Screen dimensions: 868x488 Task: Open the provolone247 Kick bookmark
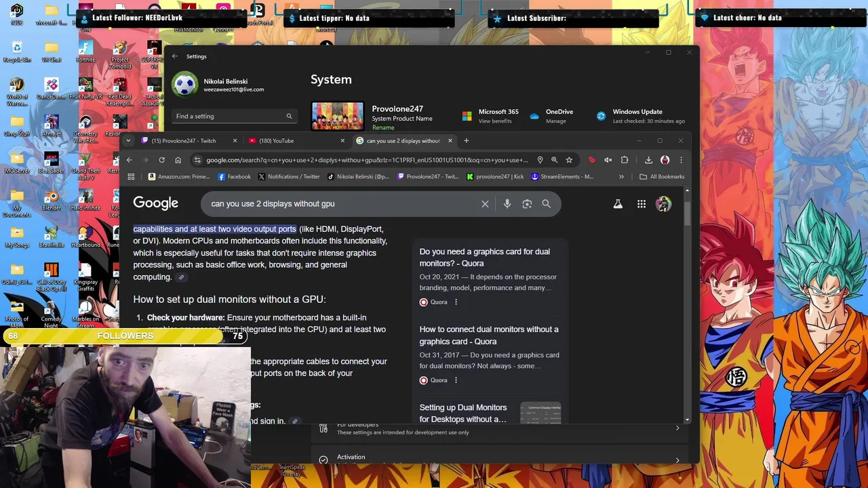[x=496, y=177]
